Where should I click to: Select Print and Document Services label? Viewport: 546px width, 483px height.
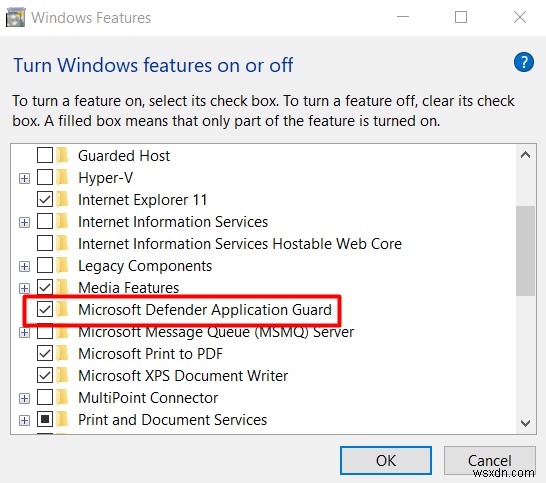tap(172, 420)
